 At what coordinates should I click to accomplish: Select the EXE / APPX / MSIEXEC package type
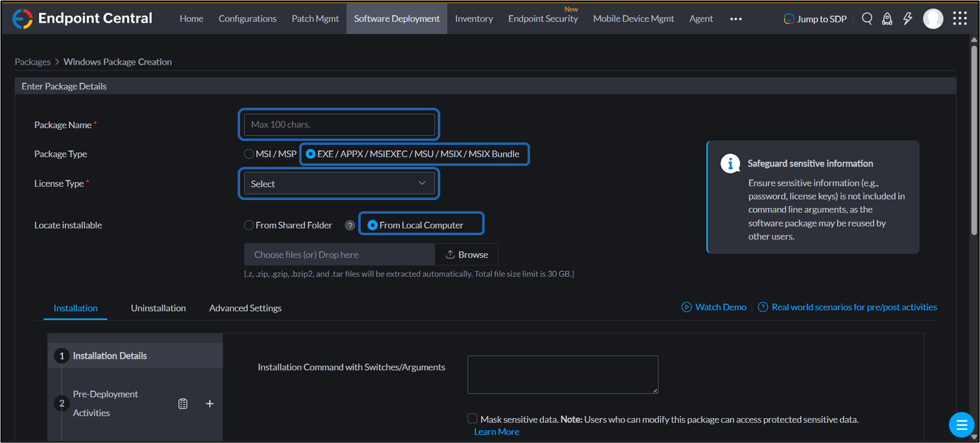(310, 154)
